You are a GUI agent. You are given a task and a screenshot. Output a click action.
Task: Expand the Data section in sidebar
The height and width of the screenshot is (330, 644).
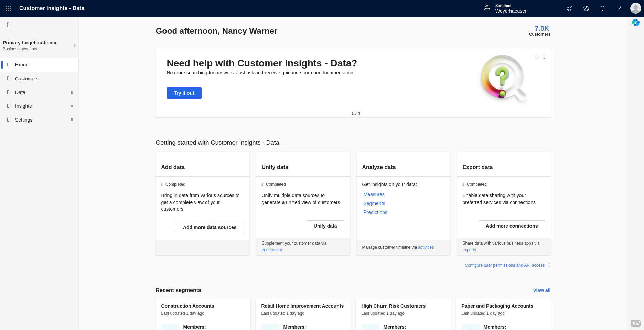pos(72,92)
